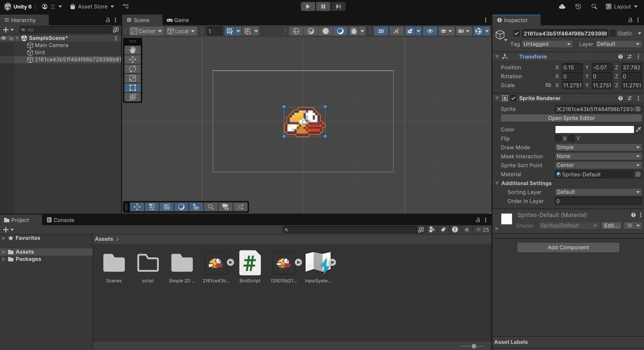Toggle the Static checkbox
The width and height of the screenshot is (644, 350).
click(x=613, y=33)
